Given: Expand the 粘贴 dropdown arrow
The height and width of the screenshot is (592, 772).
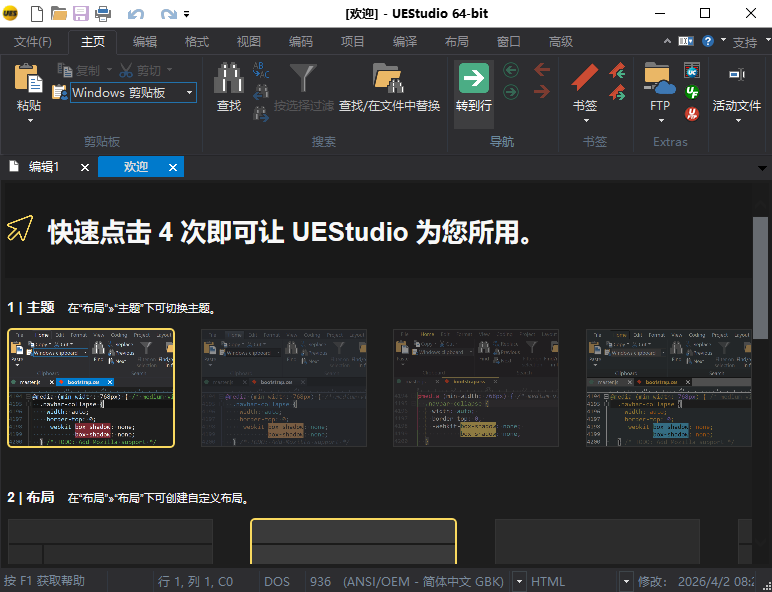Looking at the screenshot, I should pos(30,121).
